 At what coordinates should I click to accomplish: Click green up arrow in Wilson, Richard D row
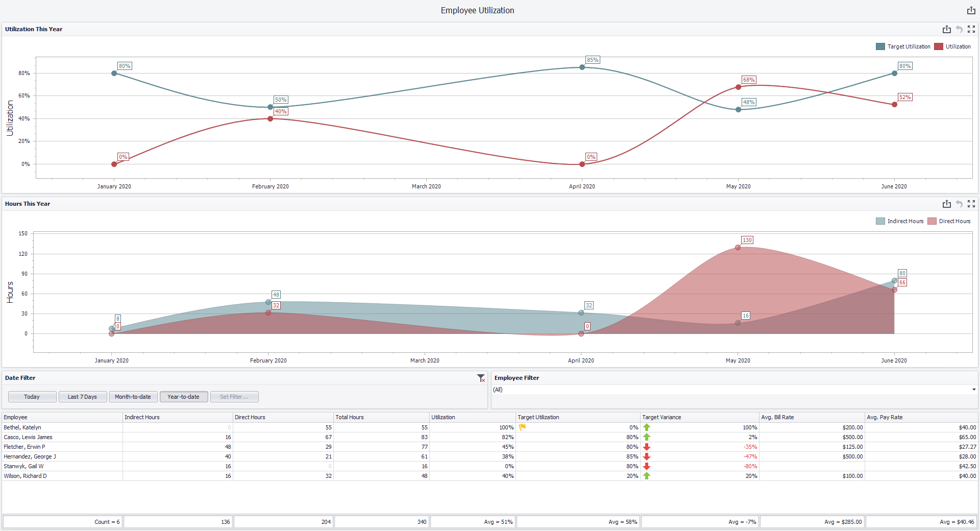coord(647,476)
